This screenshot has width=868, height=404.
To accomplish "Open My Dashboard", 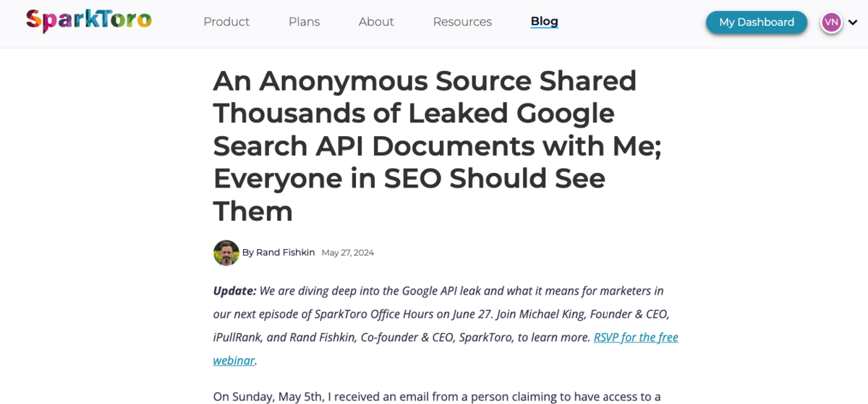I will (756, 22).
